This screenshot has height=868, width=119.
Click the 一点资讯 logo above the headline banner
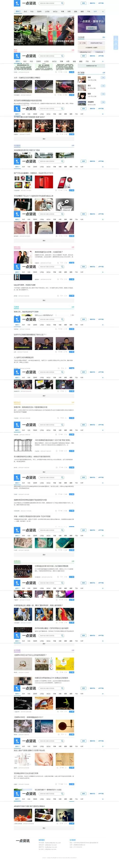[x=25, y=3]
